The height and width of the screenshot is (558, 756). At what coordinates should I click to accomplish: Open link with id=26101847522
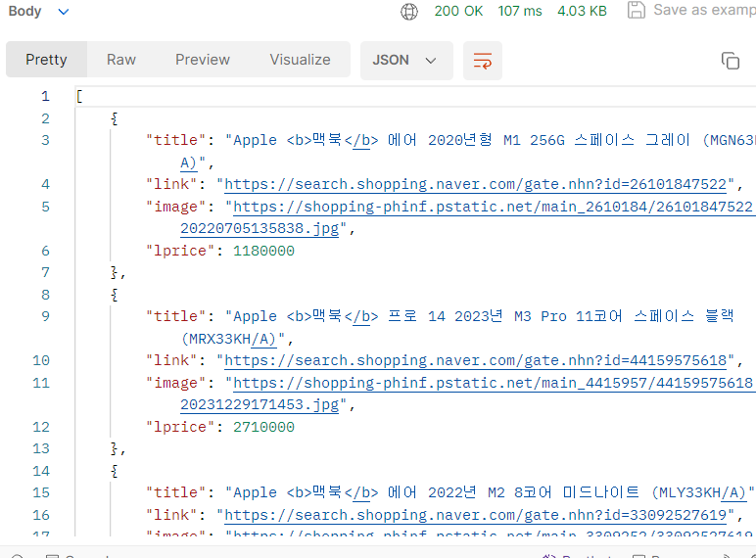click(475, 184)
